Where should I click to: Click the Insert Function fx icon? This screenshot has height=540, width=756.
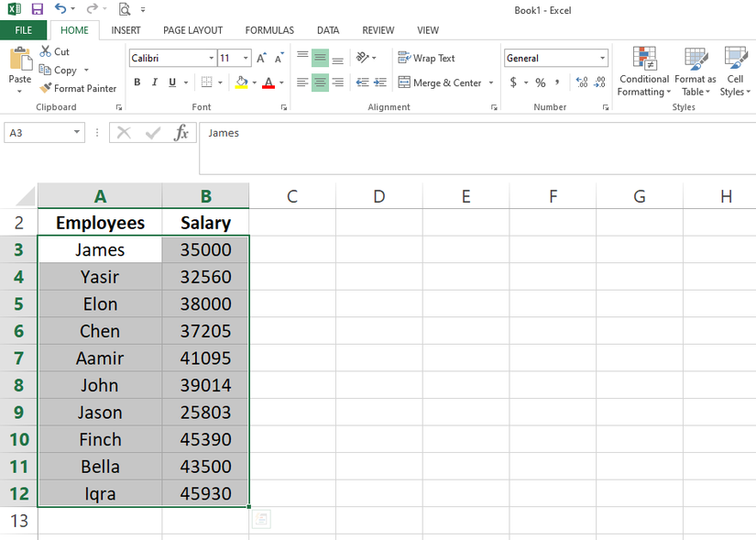click(181, 133)
